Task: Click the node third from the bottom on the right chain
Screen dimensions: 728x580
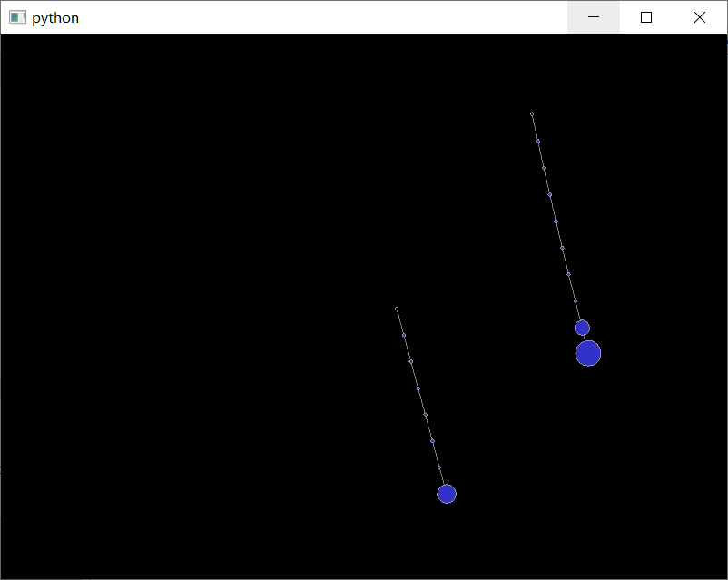Action: pos(561,246)
